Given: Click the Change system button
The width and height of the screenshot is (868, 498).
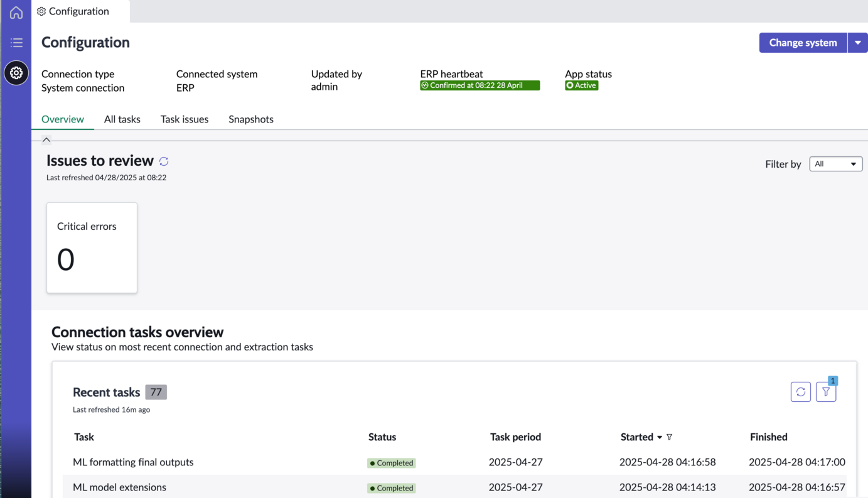Looking at the screenshot, I should (803, 43).
